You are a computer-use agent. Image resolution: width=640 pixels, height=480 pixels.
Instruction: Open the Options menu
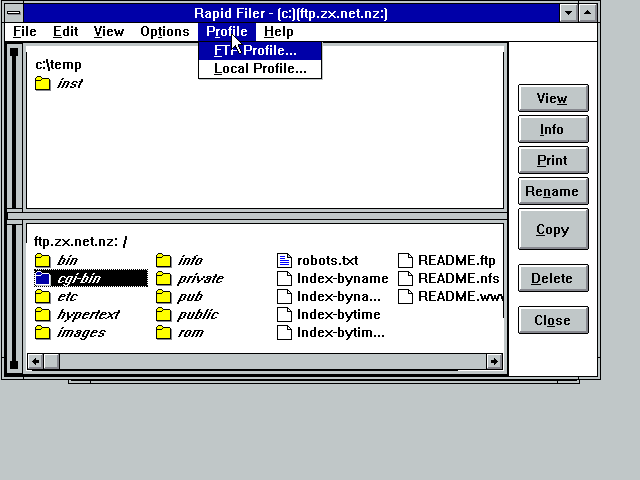coord(165,31)
